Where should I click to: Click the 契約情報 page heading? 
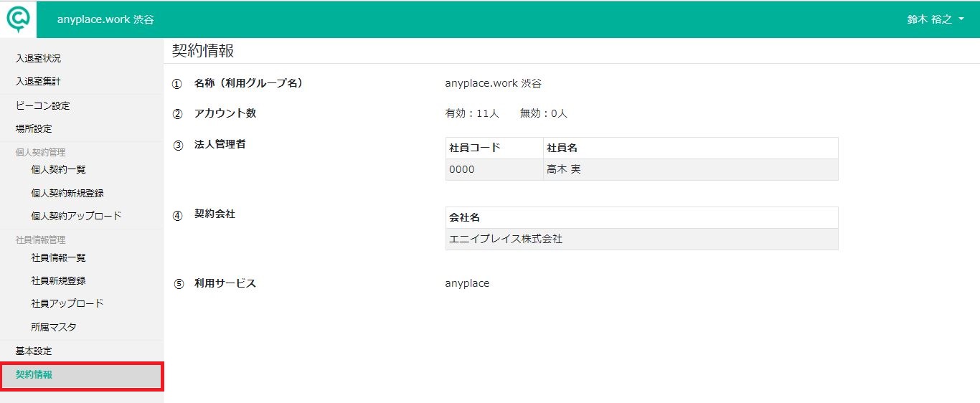[x=203, y=51]
